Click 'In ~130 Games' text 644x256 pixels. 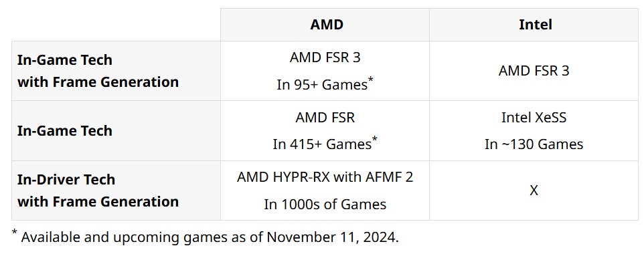click(534, 144)
